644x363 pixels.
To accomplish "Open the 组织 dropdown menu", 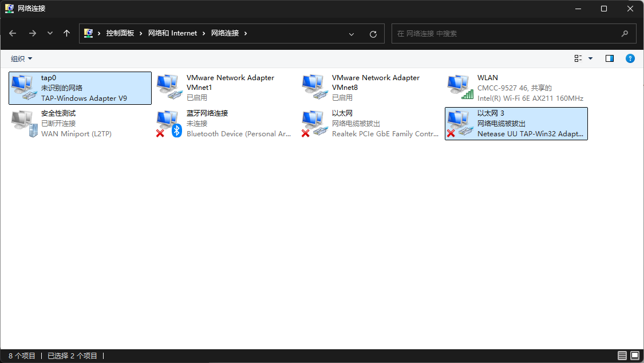I will point(21,59).
